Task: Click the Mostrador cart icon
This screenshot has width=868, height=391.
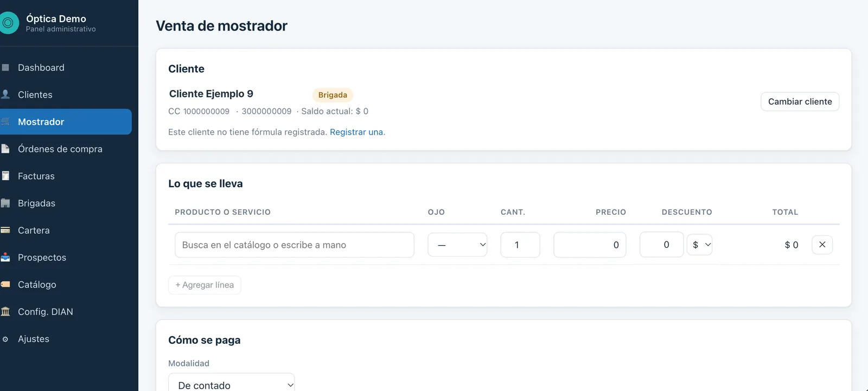Action: point(5,122)
